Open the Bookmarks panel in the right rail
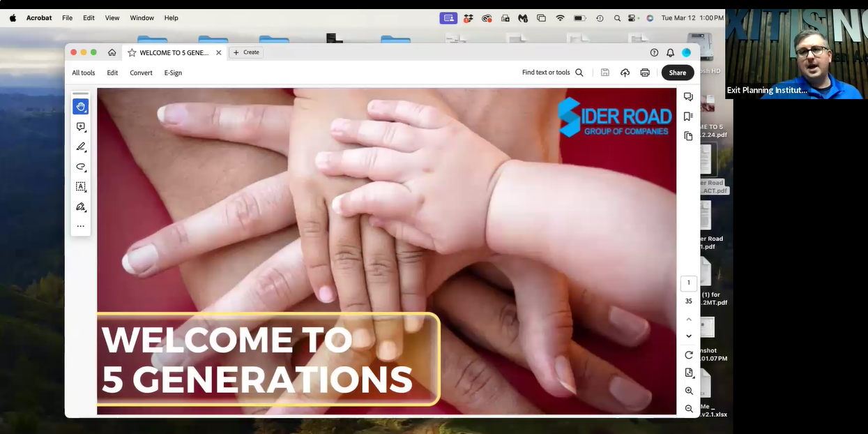Image resolution: width=868 pixels, height=434 pixels. pyautogui.click(x=688, y=117)
